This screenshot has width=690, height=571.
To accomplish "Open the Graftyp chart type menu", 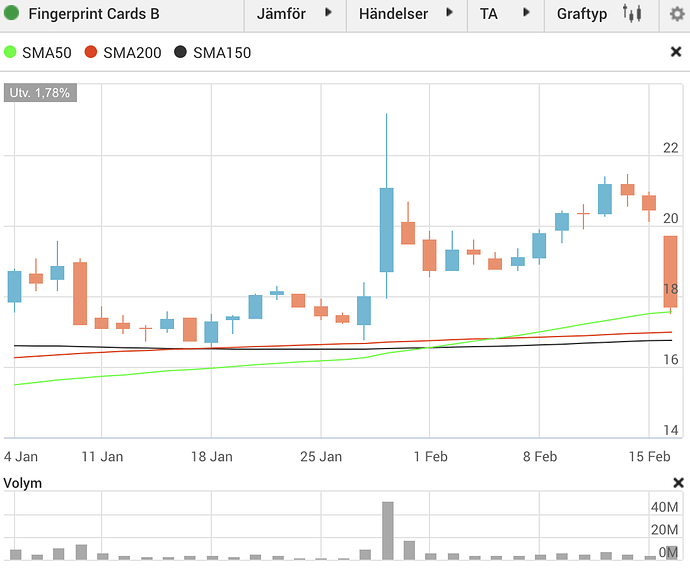I will pyautogui.click(x=601, y=14).
